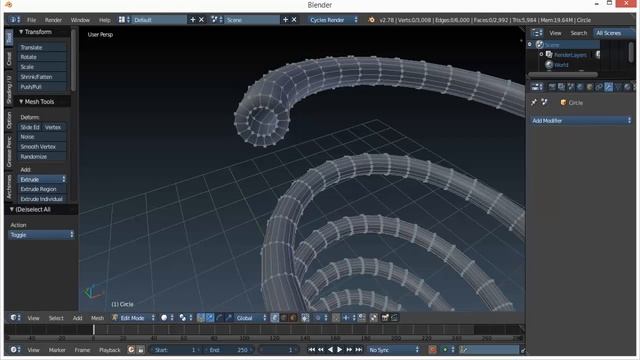Screen dimensions: 640x360
Task: Open the Render menu
Action: [x=53, y=20]
